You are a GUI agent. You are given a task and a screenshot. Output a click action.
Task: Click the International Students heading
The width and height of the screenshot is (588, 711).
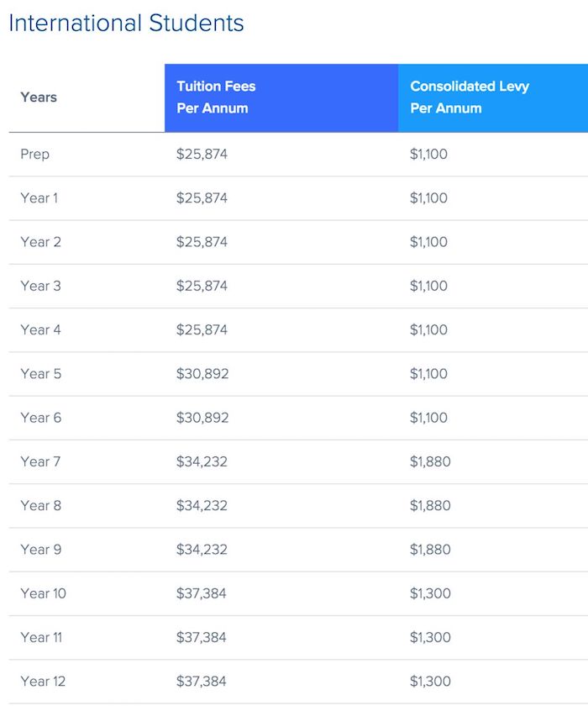coord(126,24)
